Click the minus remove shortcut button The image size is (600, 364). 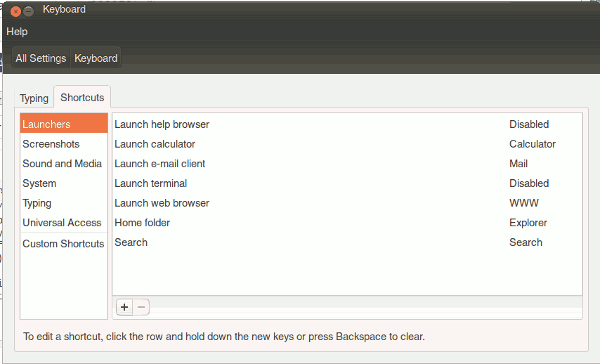141,307
